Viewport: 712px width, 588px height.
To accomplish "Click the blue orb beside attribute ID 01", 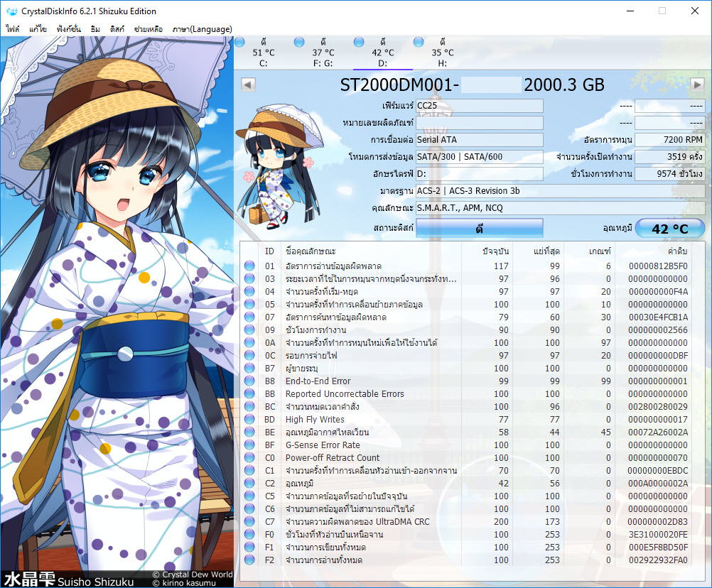I will pyautogui.click(x=249, y=266).
